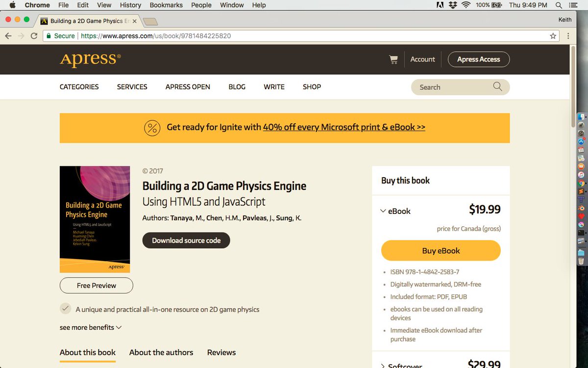Screen dimensions: 588x368
Task: Open the Adobe menu bar icon
Action: 440,5
